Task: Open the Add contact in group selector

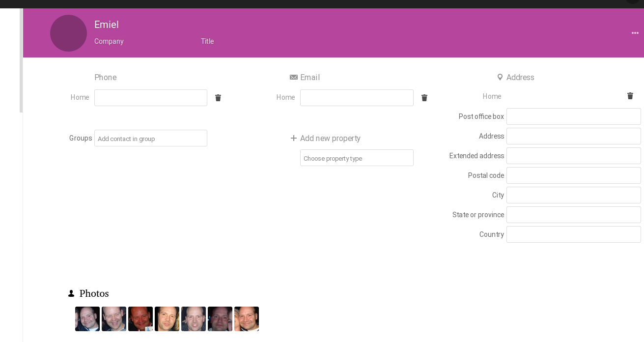Action: [151, 138]
